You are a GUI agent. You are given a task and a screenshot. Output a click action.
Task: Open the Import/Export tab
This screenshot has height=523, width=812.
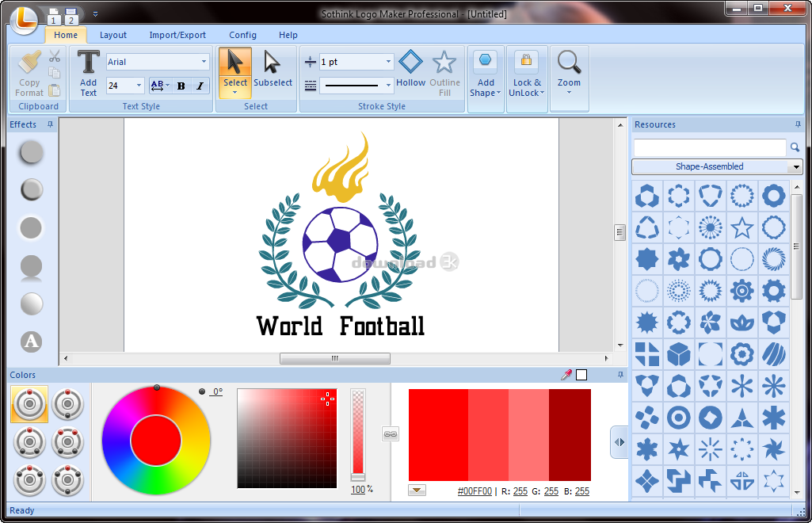coord(177,35)
